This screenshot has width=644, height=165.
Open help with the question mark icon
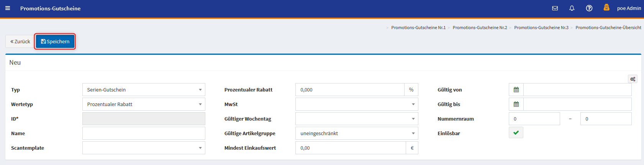coord(589,8)
